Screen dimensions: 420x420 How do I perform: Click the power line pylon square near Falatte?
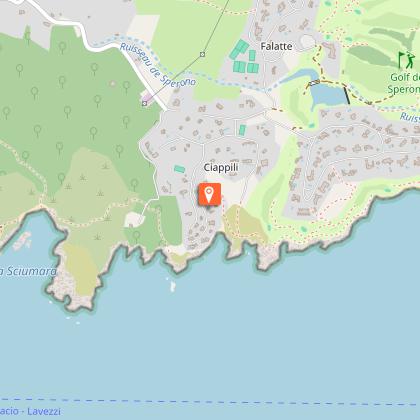pos(202,54)
